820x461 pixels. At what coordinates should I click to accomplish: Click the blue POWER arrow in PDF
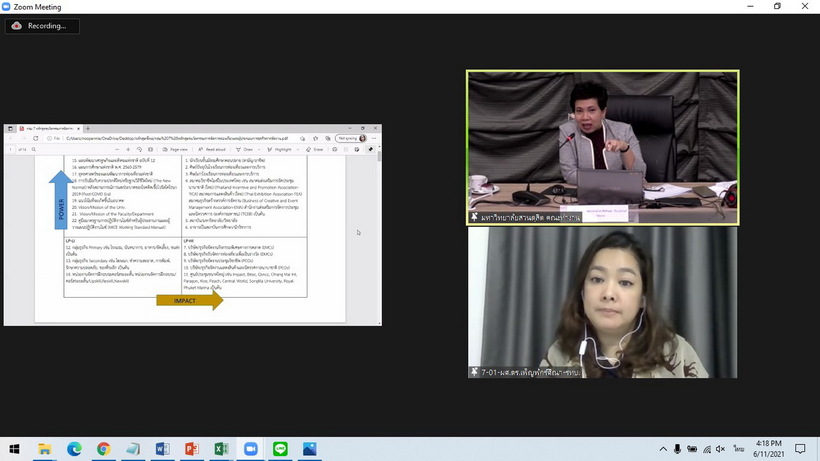(x=61, y=200)
